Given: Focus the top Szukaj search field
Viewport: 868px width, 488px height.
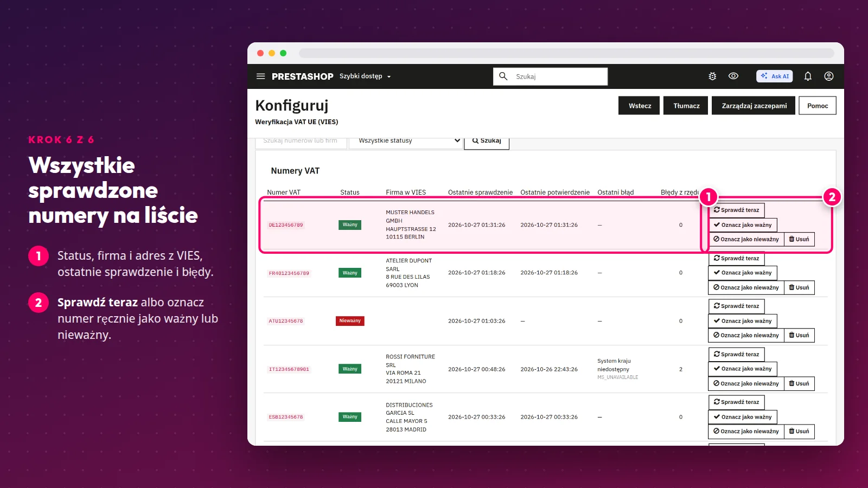Looking at the screenshot, I should [x=550, y=76].
